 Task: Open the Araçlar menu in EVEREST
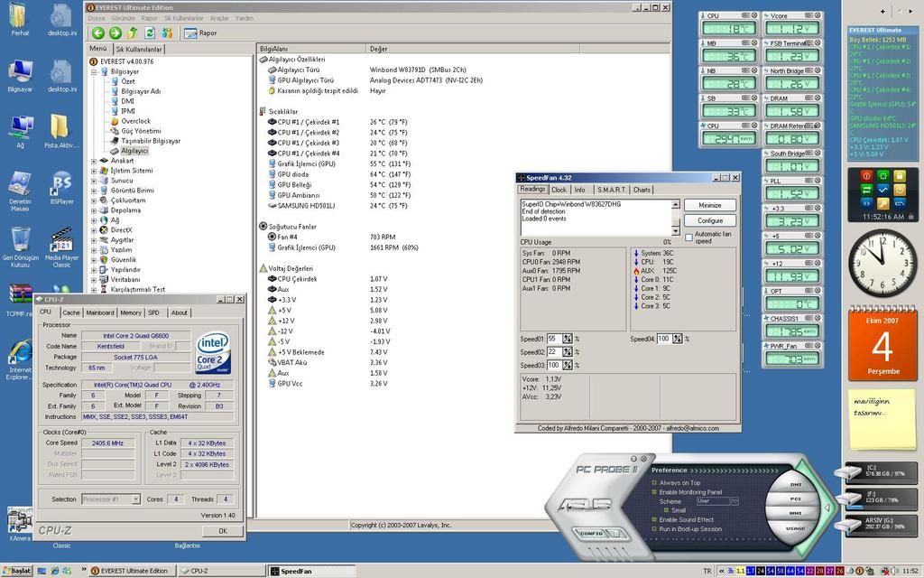coord(219,18)
